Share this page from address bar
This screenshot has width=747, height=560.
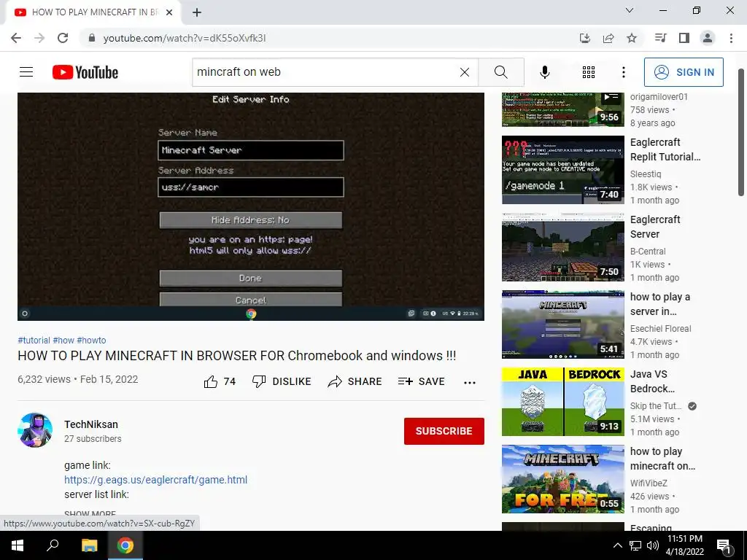pyautogui.click(x=608, y=38)
